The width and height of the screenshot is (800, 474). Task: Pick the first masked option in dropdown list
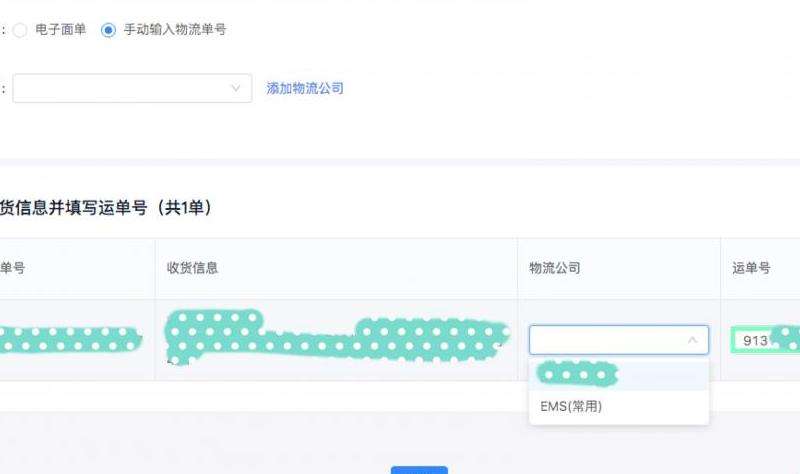point(619,375)
